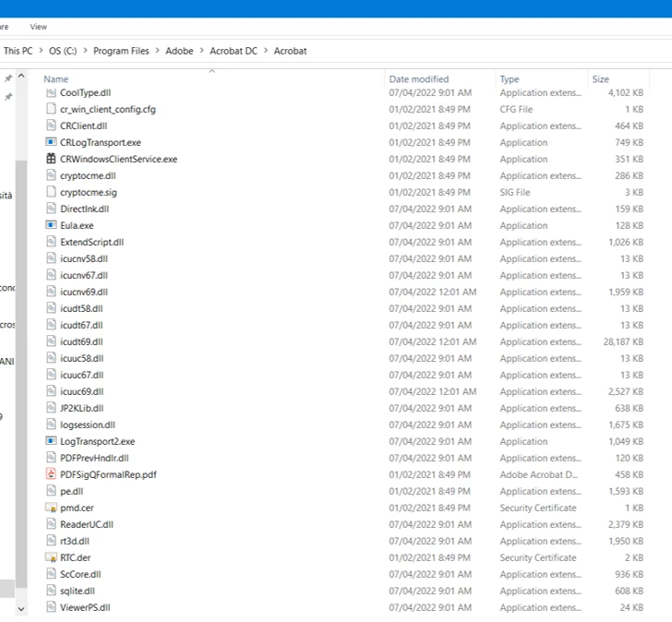Go to Program Files in address bar
Image resolution: width=672 pixels, height=622 pixels.
[121, 51]
